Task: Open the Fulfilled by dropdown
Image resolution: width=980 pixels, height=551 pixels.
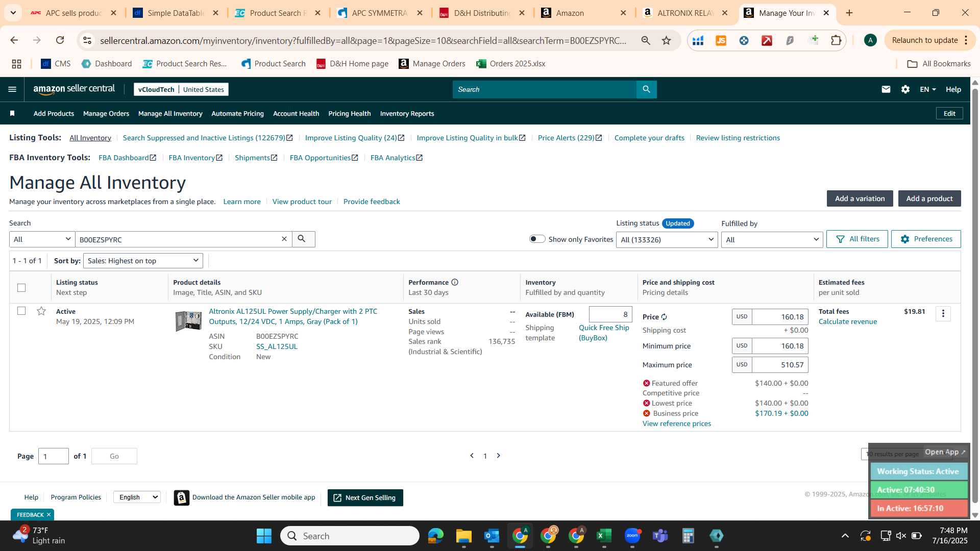Action: click(772, 240)
